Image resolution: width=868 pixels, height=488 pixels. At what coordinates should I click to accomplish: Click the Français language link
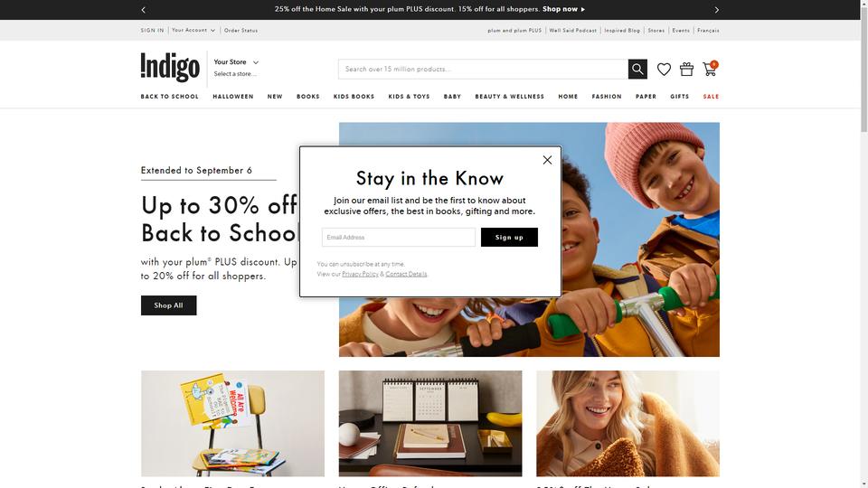click(708, 31)
